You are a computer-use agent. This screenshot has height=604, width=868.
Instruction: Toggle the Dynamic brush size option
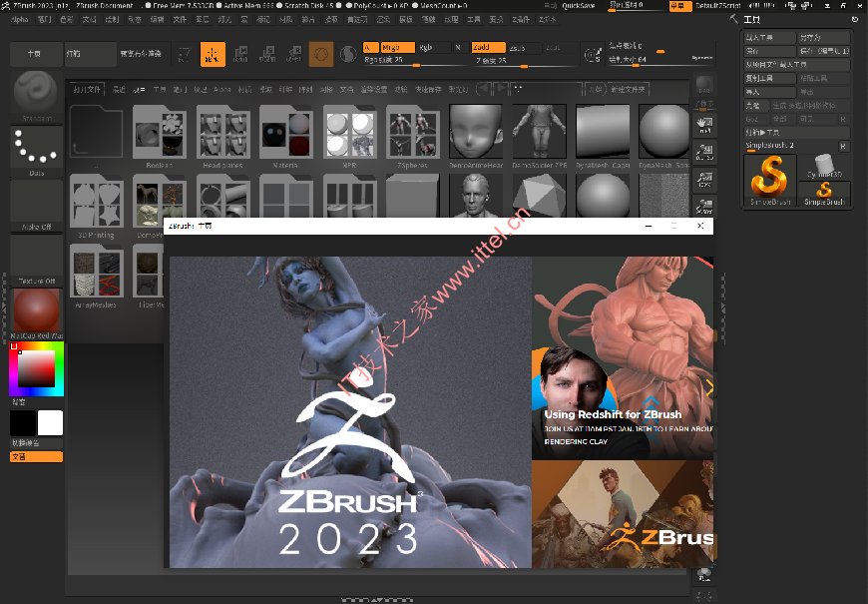pos(701,58)
